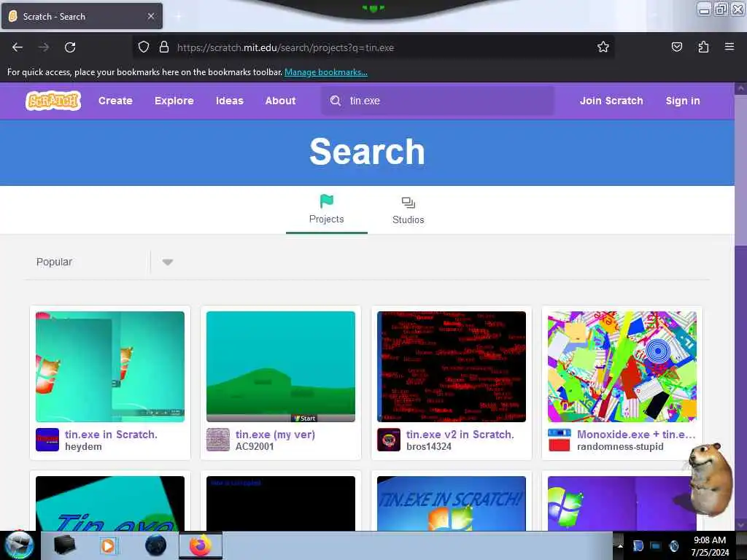The width and height of the screenshot is (747, 560).
Task: Open 'tin.exe in Scratch.' project title
Action: pos(111,435)
